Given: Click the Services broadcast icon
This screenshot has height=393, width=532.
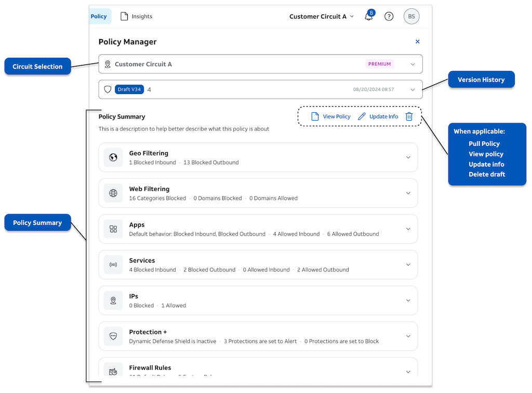Looking at the screenshot, I should click(113, 265).
